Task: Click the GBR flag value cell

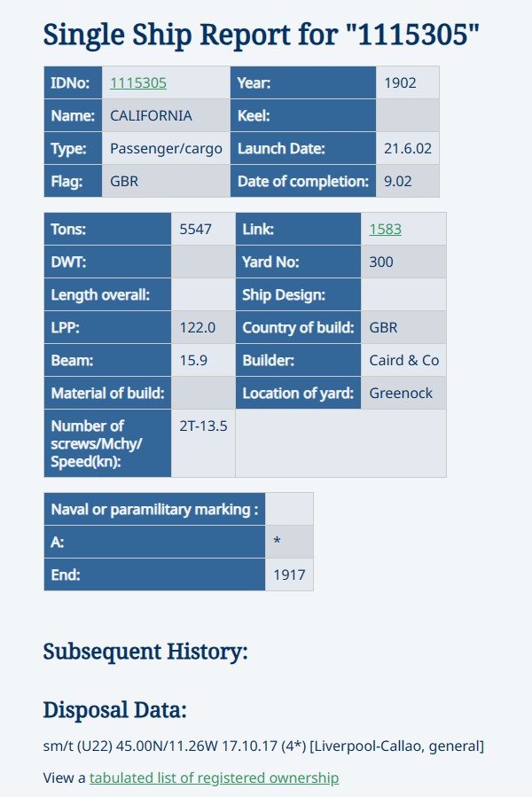Action: point(124,182)
